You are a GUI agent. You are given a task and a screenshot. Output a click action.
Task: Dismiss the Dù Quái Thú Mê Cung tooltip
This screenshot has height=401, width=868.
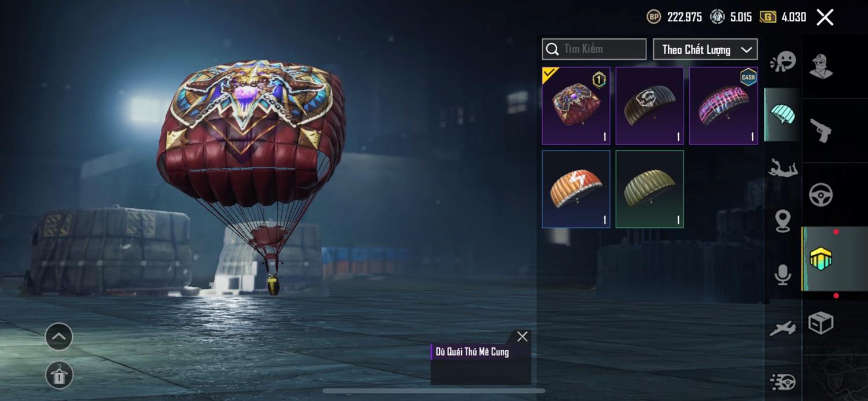[x=522, y=337]
